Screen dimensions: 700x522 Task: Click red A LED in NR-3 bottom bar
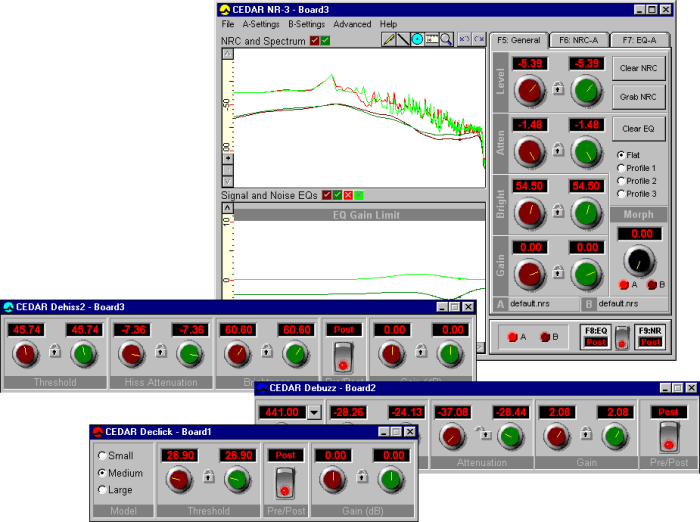click(512, 337)
